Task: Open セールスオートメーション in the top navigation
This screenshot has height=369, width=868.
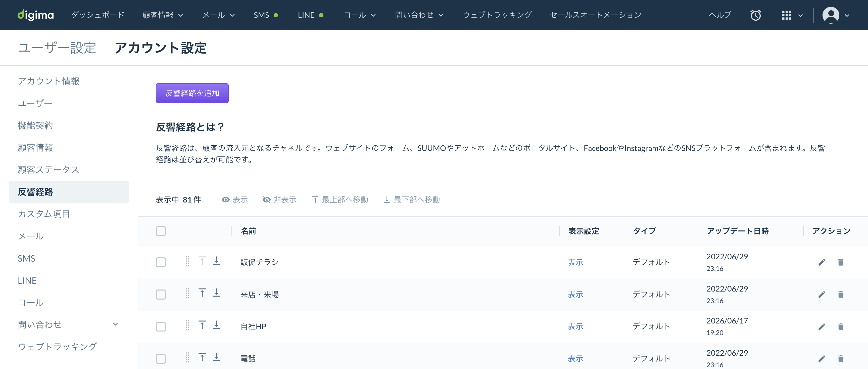Action: [x=596, y=15]
